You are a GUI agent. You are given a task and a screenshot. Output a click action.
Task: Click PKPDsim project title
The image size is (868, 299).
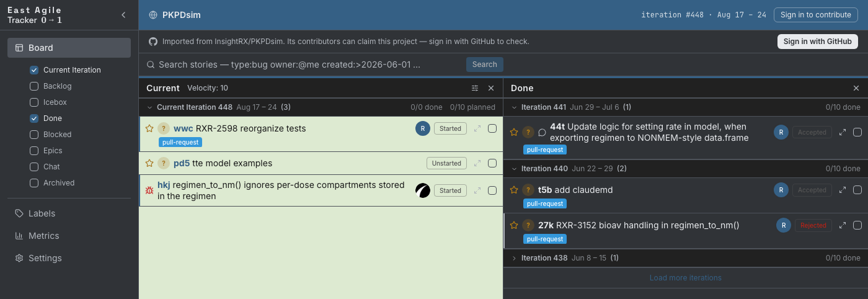point(182,15)
